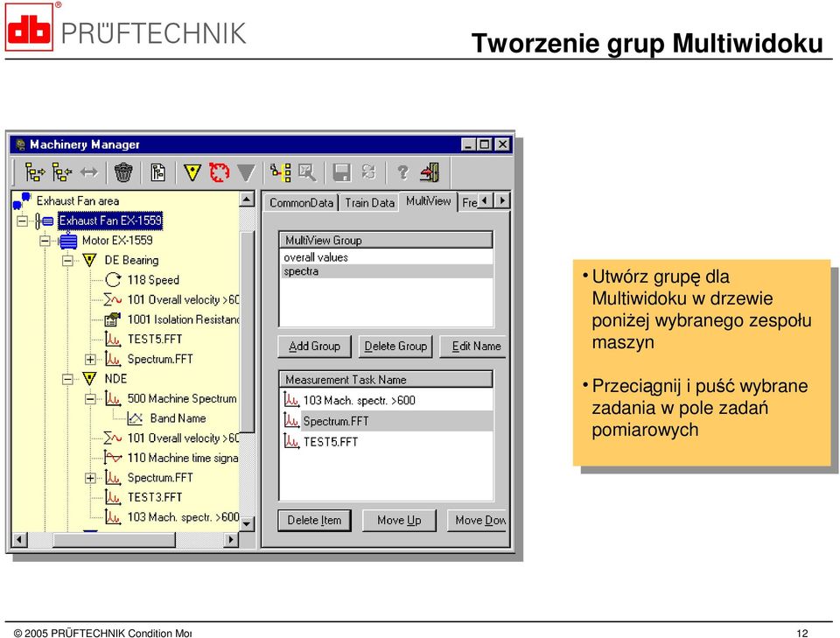Click the refresh arrows toolbar icon

368,172
